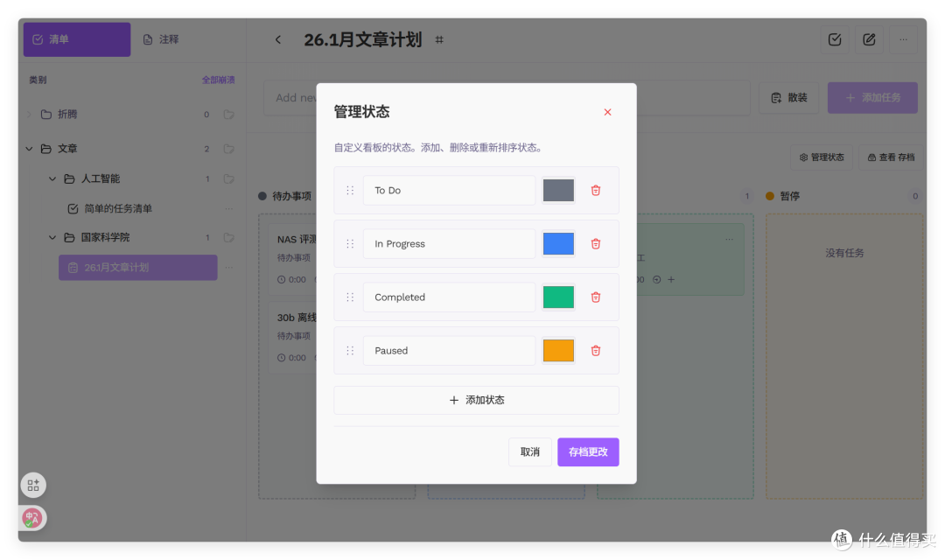Screen dimensions: 945x560
Task: Click the drag handle of the Completed status
Action: pyautogui.click(x=350, y=297)
